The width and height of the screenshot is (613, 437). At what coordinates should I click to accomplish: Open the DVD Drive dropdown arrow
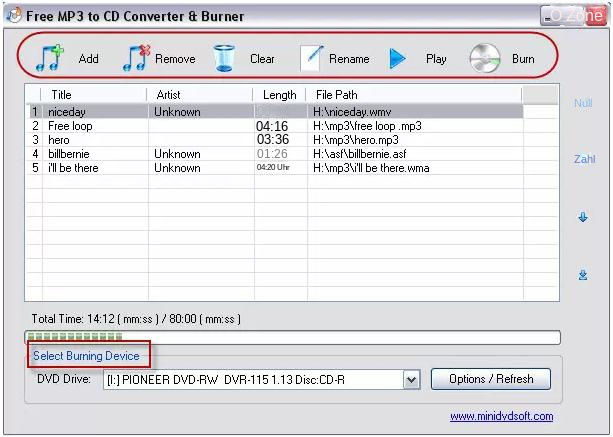pos(412,380)
